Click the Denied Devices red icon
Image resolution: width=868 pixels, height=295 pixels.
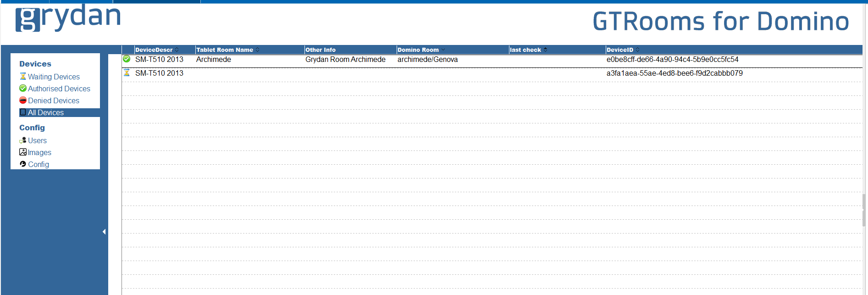tap(23, 100)
